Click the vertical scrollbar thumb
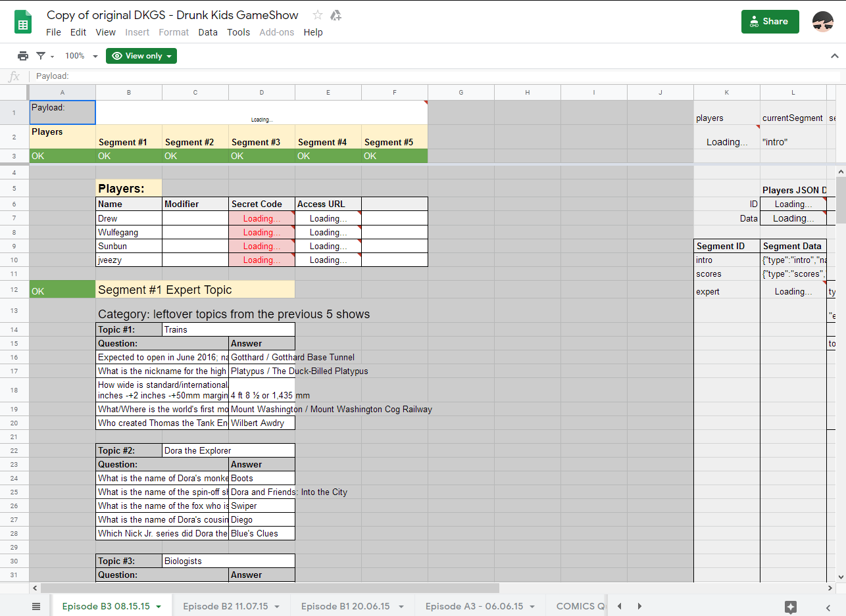 841,200
